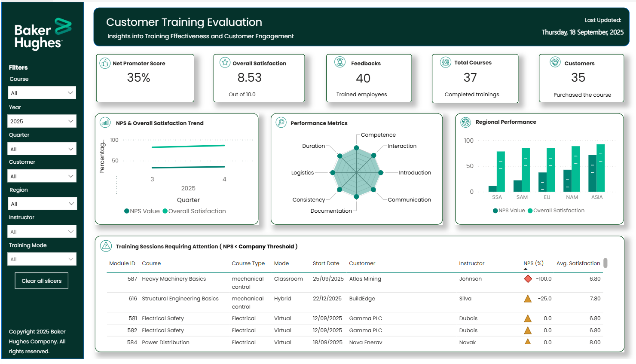Click the "Johnson" instructor cell
The width and height of the screenshot is (636, 364).
click(x=471, y=279)
